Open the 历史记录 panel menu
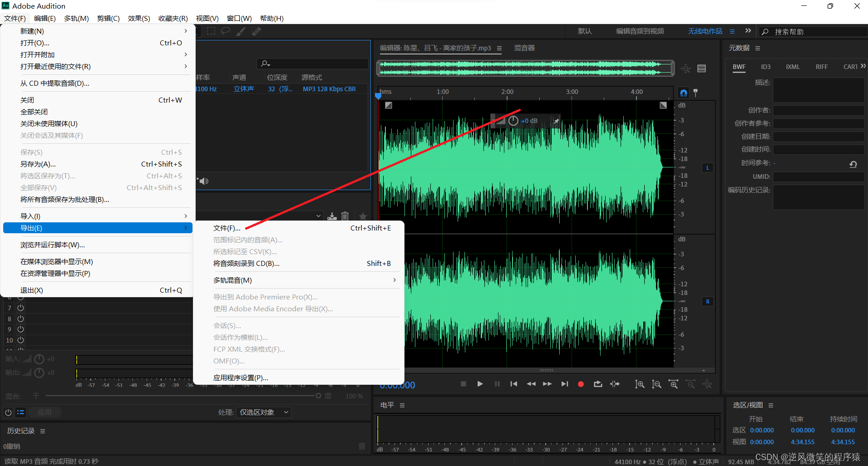The width and height of the screenshot is (868, 466). point(43,431)
